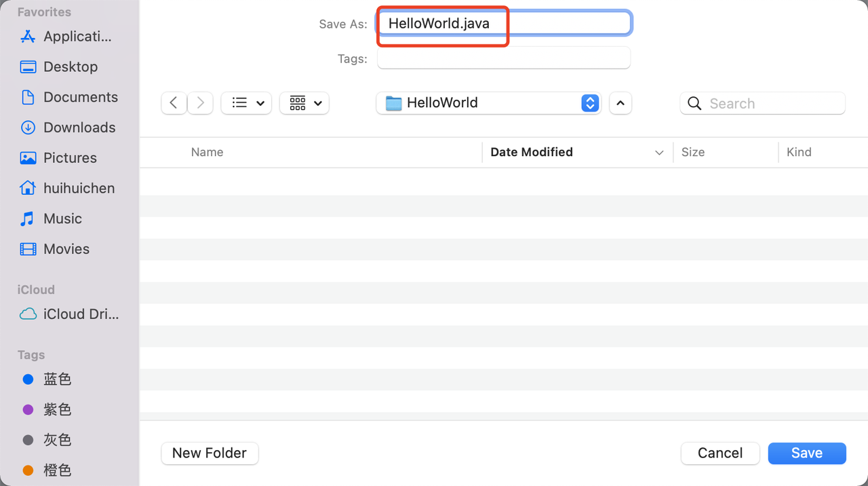Screen dimensions: 868x486
Task: Cancel the save dialog
Action: pyautogui.click(x=720, y=453)
